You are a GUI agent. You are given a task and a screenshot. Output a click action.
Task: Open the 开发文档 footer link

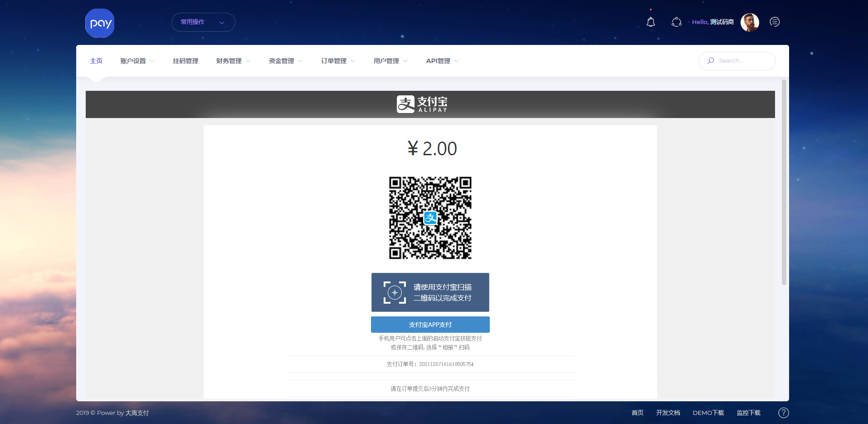point(668,413)
